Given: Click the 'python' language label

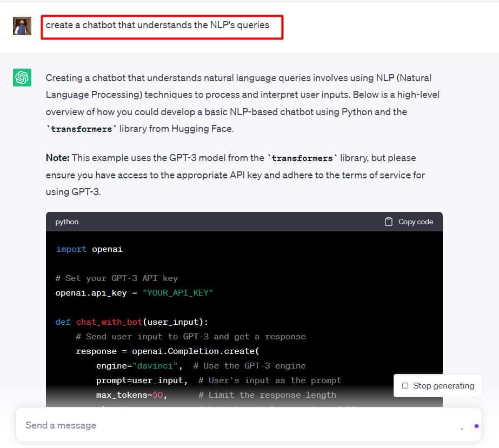Looking at the screenshot, I should (67, 222).
